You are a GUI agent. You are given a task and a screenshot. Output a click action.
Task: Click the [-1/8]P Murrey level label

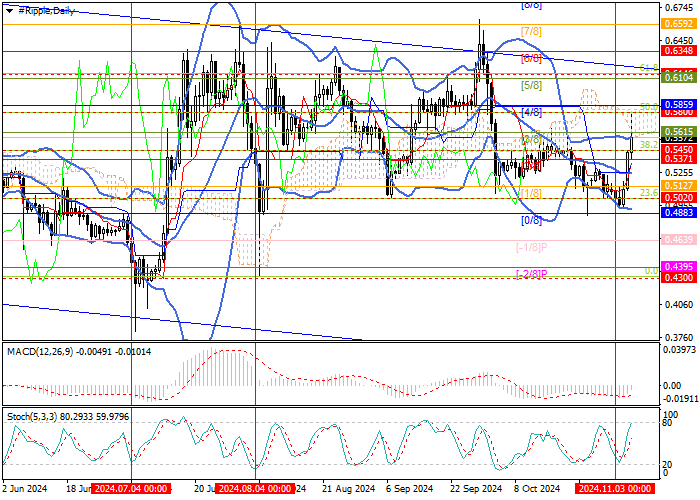click(x=532, y=247)
